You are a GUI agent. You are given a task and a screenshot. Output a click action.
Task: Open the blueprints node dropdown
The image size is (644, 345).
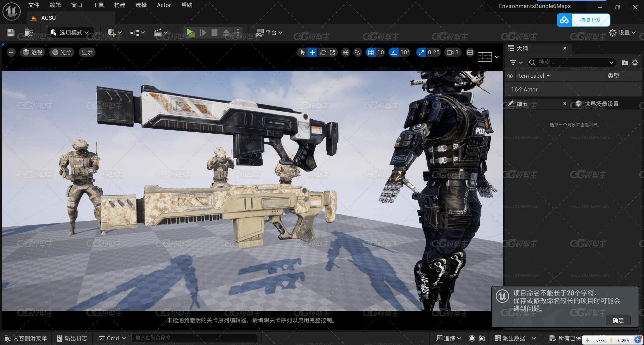pyautogui.click(x=137, y=32)
